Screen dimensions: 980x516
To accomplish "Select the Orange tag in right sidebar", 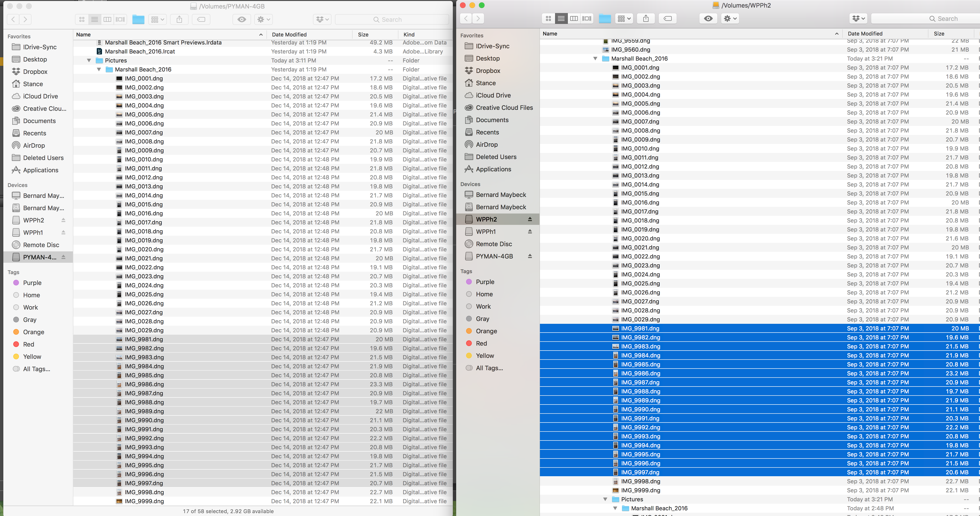I will point(486,331).
